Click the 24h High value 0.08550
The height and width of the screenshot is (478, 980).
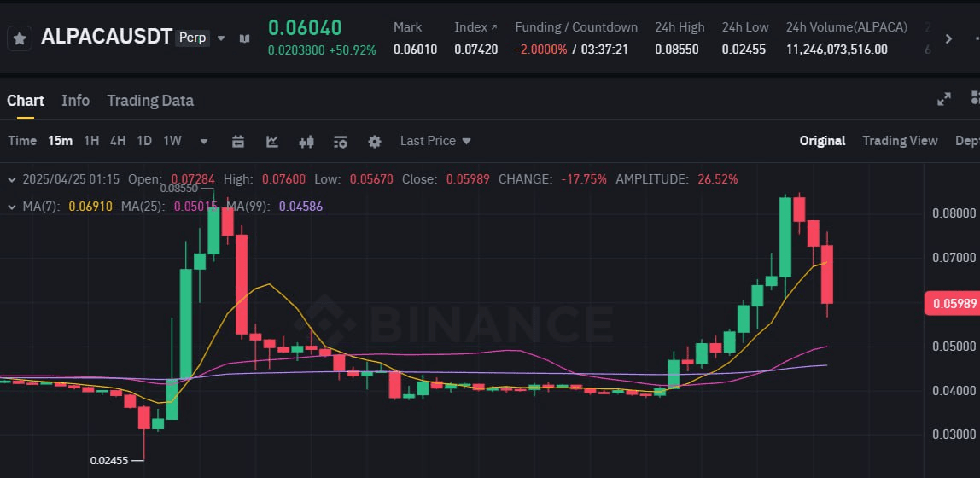tap(677, 50)
